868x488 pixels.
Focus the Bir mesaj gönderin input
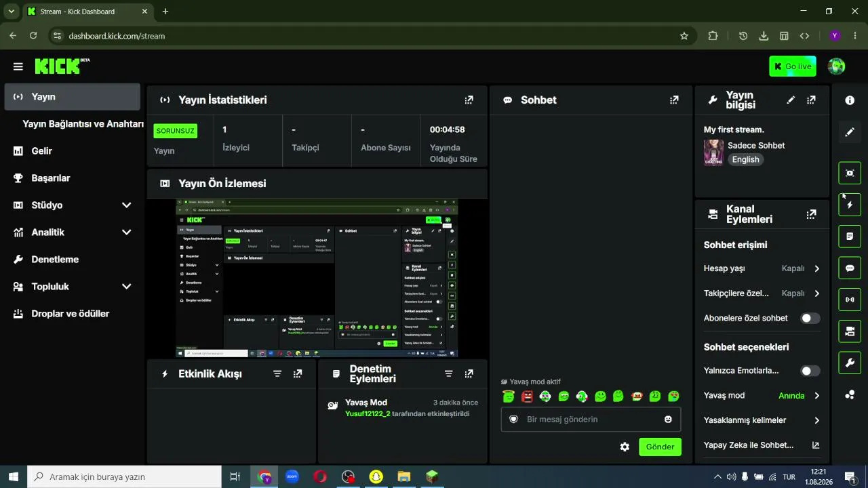(x=591, y=420)
